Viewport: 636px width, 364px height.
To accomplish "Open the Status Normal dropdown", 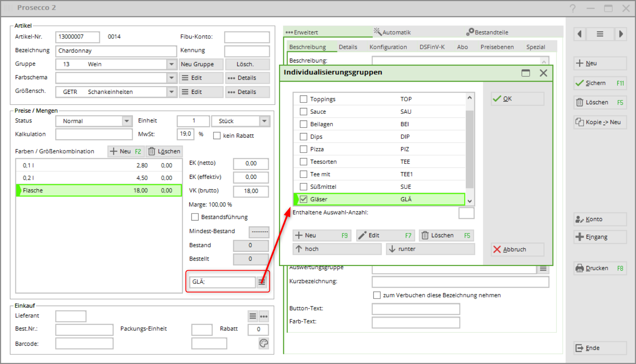I will pos(127,121).
